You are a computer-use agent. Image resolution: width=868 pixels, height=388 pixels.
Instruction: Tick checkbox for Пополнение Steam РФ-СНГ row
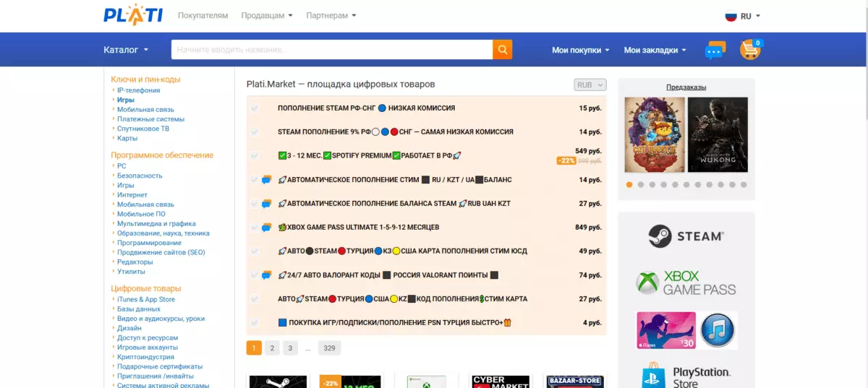tap(255, 108)
